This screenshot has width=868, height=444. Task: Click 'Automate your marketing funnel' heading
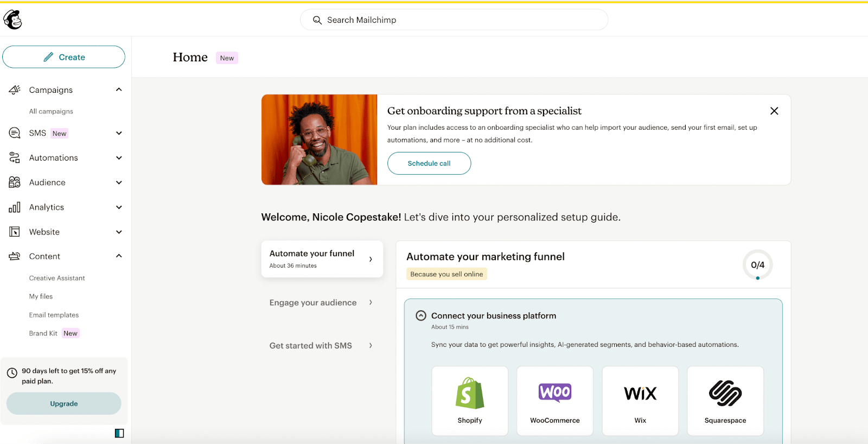click(486, 257)
